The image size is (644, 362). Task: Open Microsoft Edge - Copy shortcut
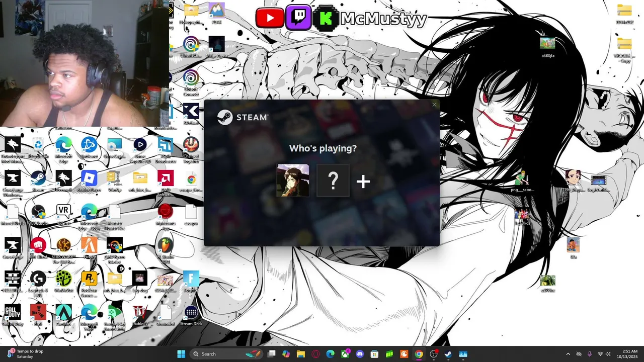coord(89,217)
